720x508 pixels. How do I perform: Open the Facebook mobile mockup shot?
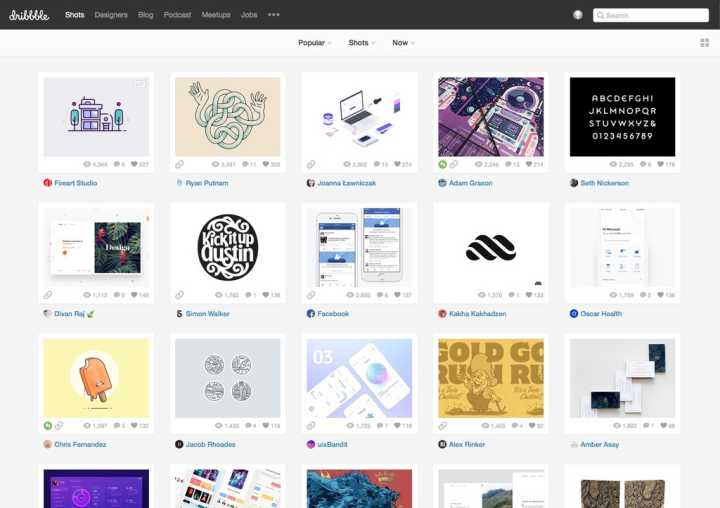359,247
